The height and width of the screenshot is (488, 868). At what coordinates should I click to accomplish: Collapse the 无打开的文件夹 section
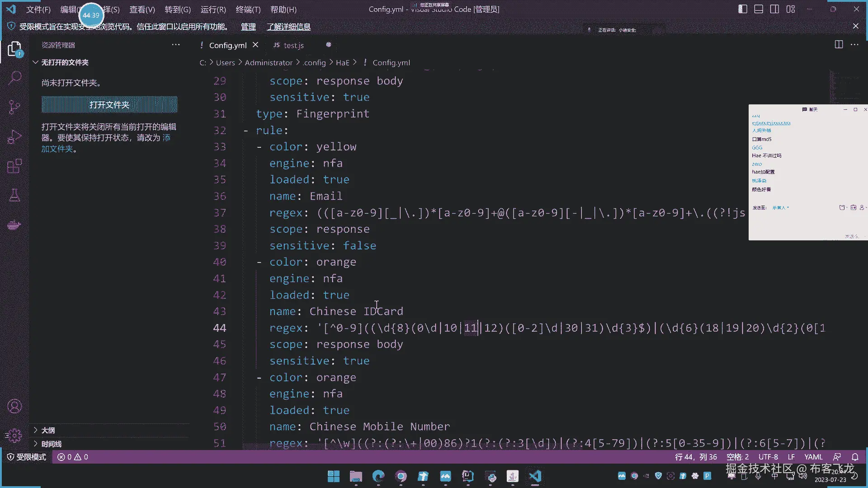[x=65, y=62]
